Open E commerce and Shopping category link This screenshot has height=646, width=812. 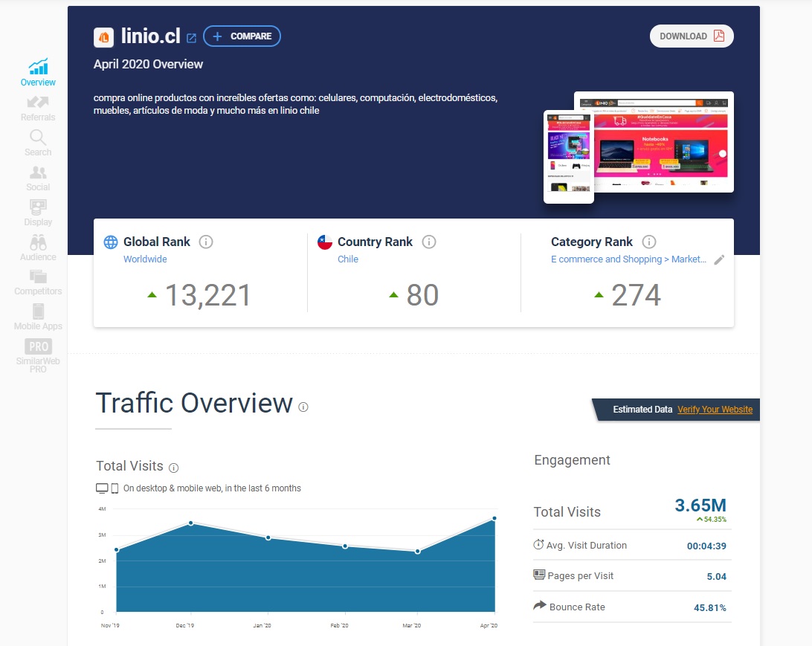[628, 259]
